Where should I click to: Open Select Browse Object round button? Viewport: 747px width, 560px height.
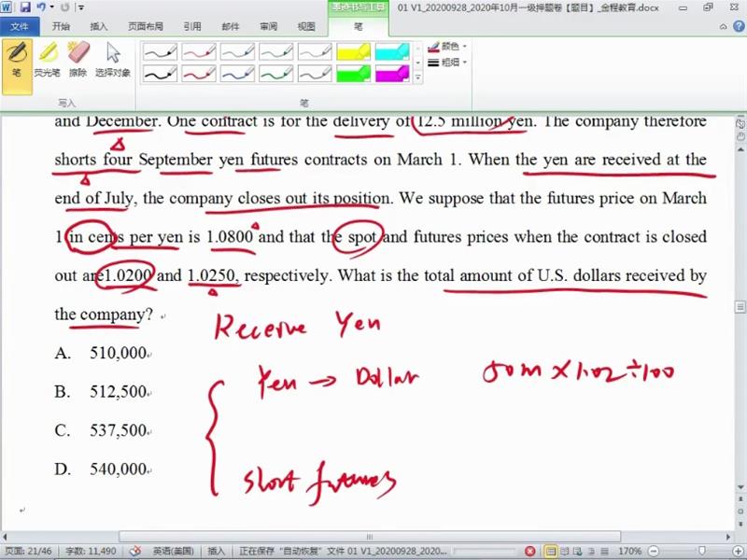click(740, 511)
